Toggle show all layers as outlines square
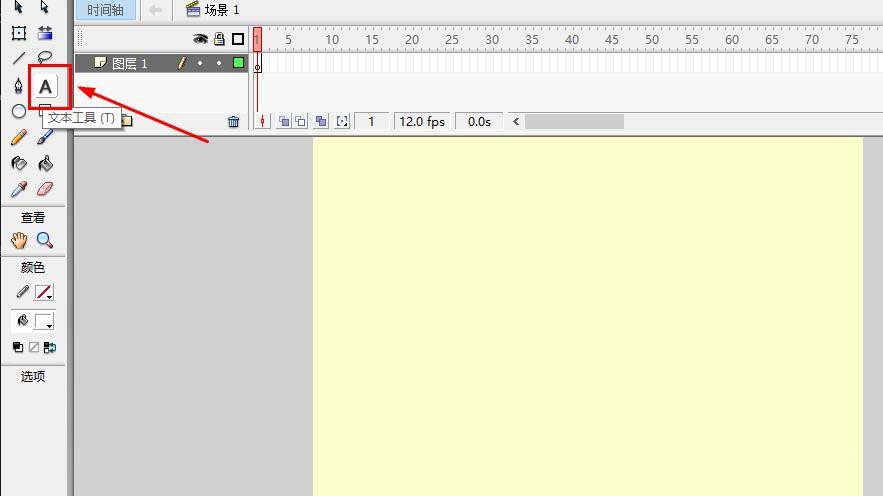 point(238,39)
